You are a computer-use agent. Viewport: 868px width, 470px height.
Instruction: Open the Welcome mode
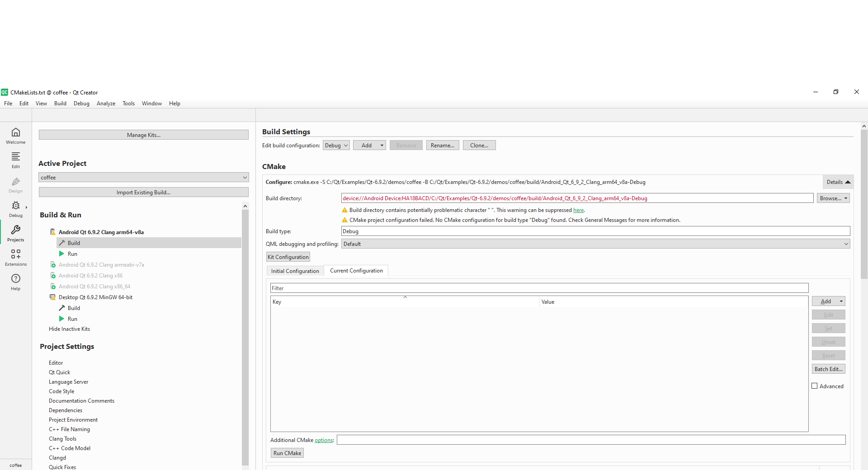16,135
